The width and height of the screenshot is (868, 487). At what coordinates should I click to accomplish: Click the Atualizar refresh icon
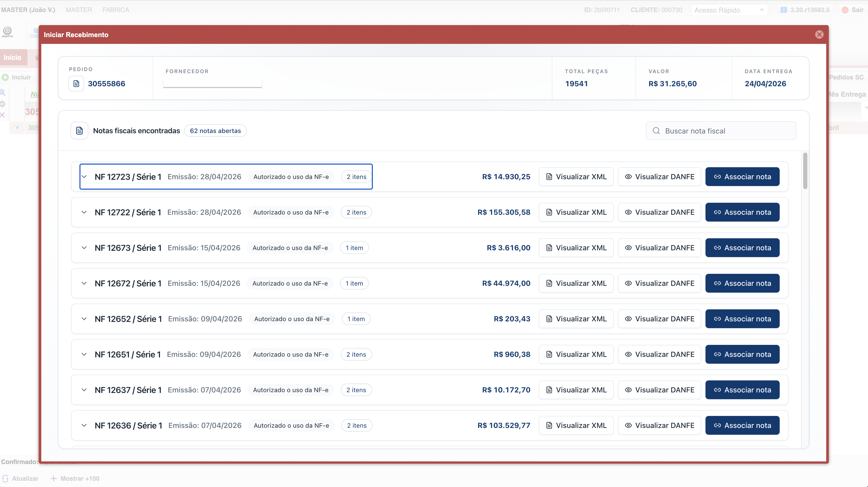click(5, 479)
